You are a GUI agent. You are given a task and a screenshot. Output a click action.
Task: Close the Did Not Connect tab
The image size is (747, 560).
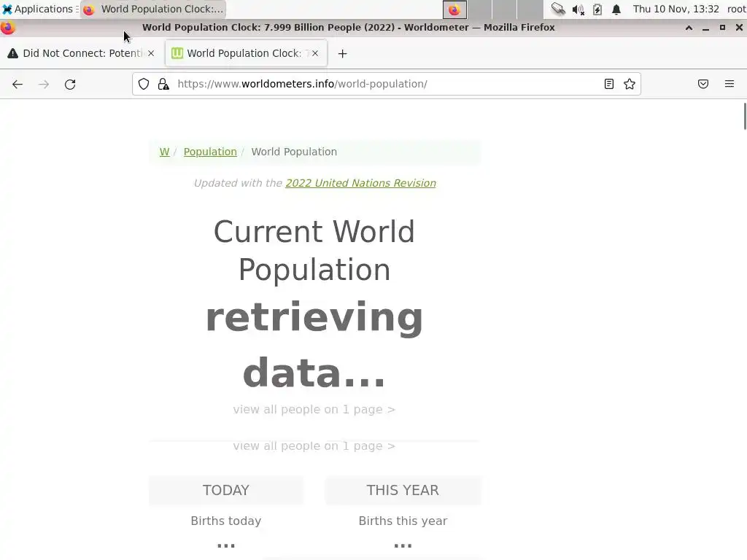coord(151,53)
